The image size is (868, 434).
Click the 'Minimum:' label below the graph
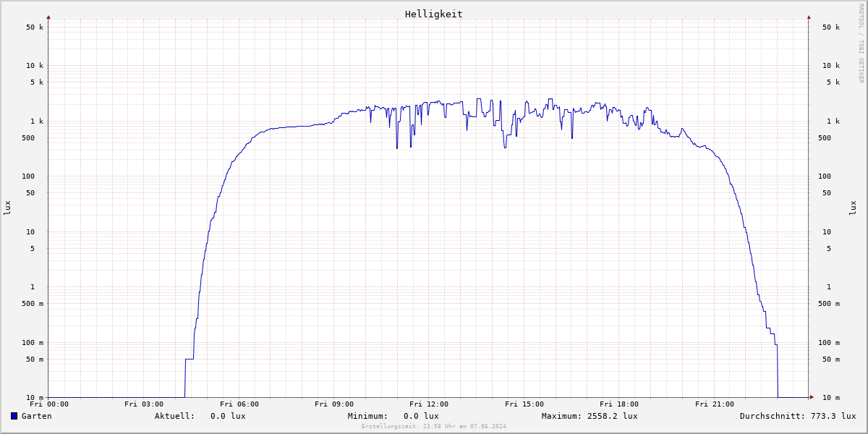367,416
